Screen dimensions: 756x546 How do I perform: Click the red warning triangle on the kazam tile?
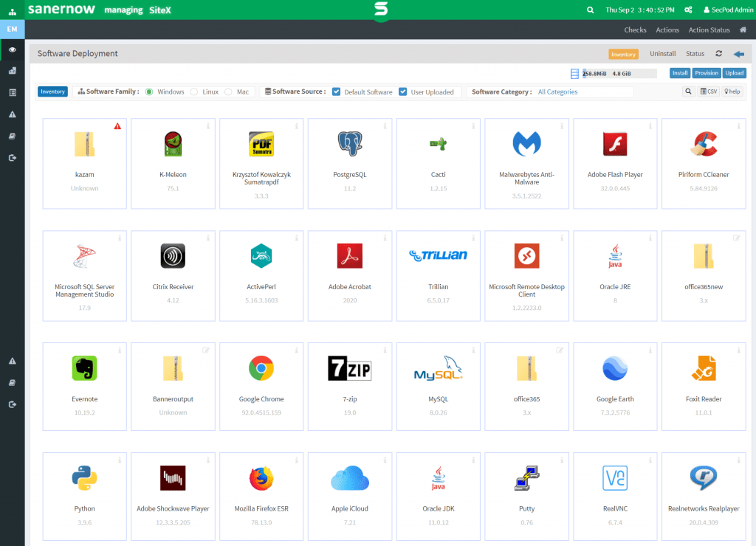[117, 126]
